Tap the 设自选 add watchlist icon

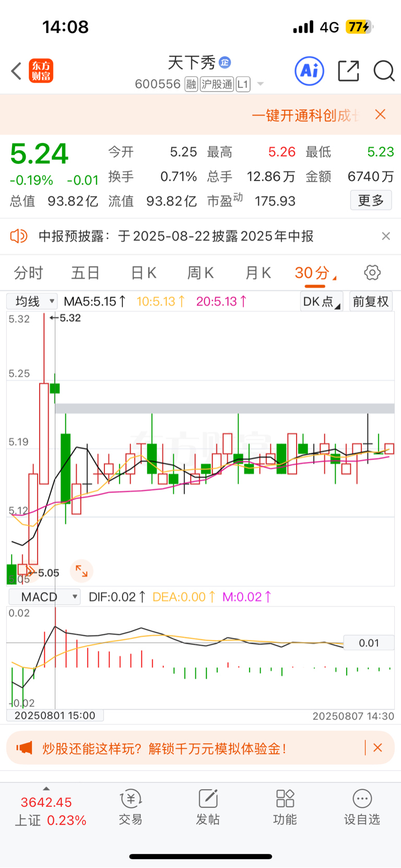click(362, 807)
